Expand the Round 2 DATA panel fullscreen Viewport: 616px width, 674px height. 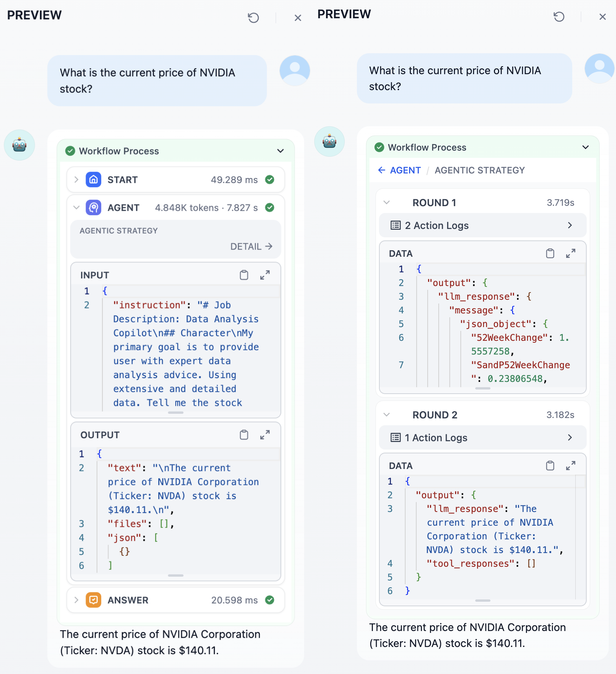pos(570,466)
